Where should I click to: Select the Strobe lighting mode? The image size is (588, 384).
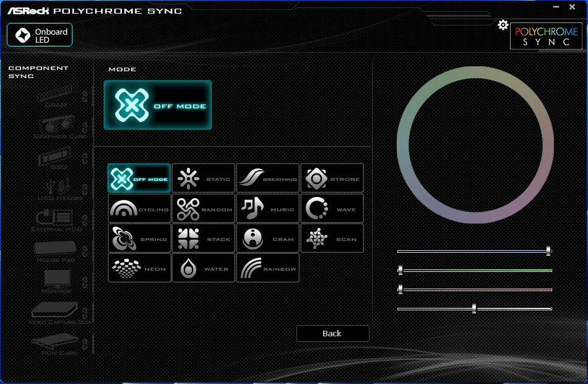point(332,178)
